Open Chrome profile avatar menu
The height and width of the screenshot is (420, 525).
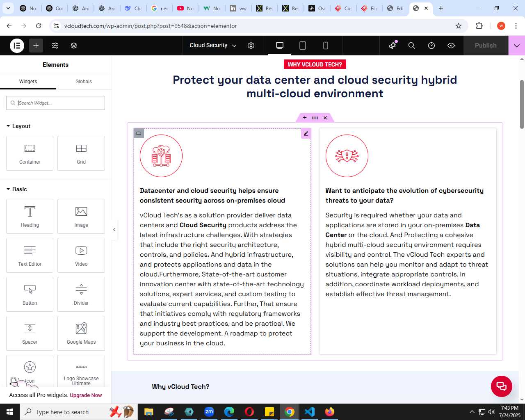click(x=501, y=26)
